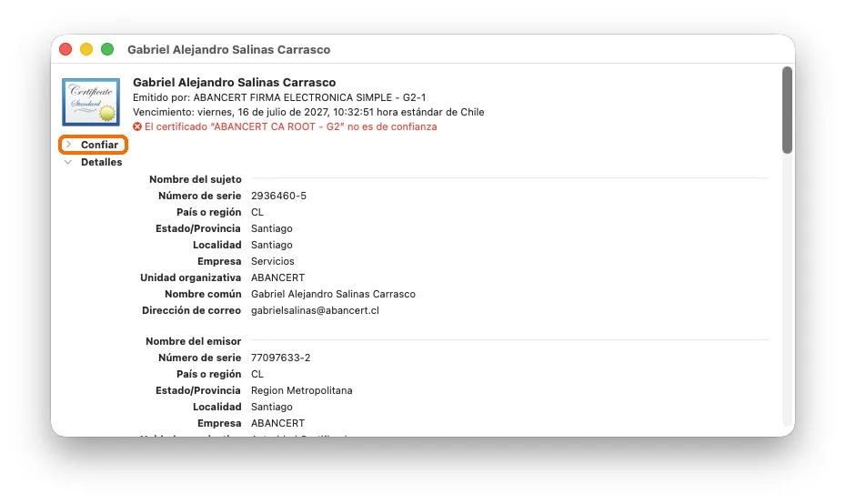The height and width of the screenshot is (504, 846).
Task: Select subject Localidad value Santiago
Action: coord(271,245)
